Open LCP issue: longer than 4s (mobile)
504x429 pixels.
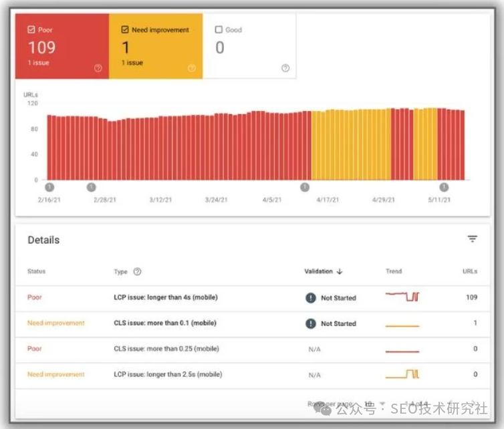tap(166, 297)
